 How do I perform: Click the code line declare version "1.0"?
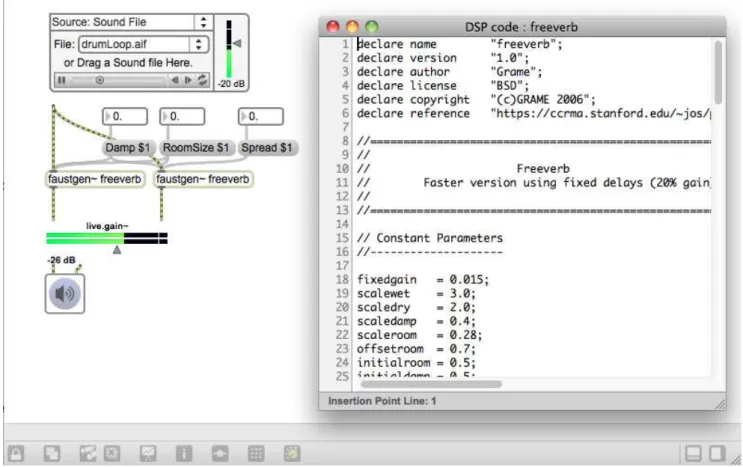[443, 58]
